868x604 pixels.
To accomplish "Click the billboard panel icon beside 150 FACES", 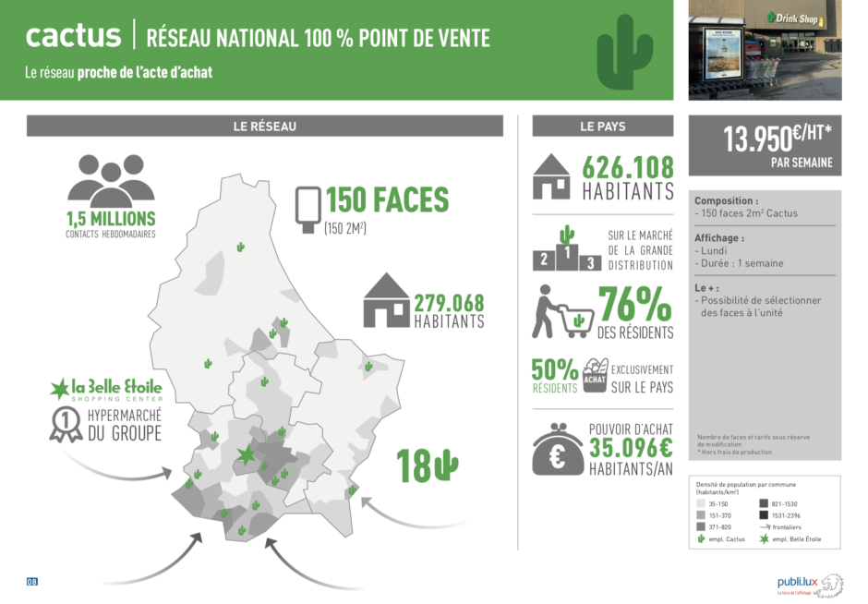I will [307, 210].
